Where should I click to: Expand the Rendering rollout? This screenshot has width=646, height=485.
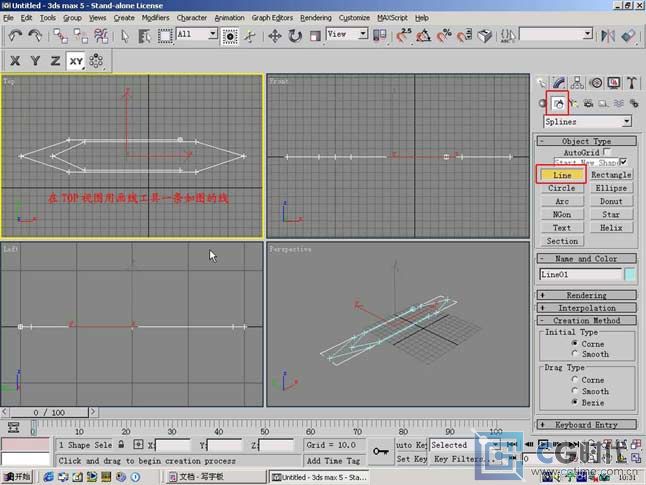point(586,295)
